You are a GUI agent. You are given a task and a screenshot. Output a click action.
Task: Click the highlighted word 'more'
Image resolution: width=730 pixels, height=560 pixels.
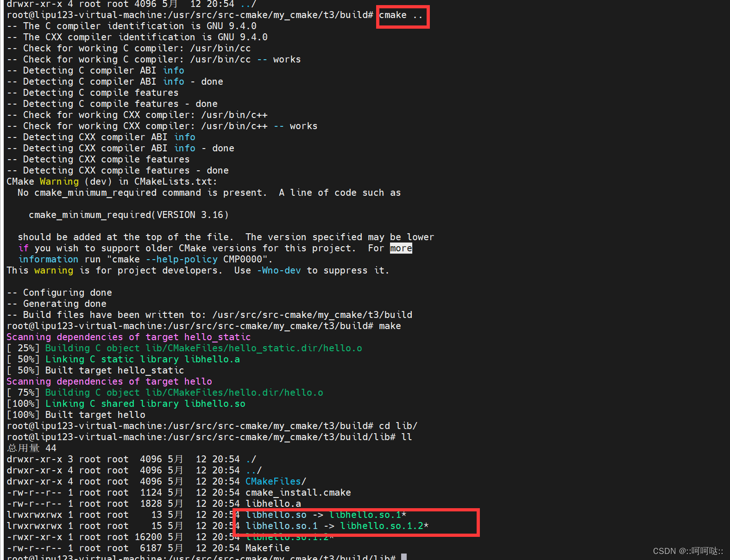(x=401, y=248)
